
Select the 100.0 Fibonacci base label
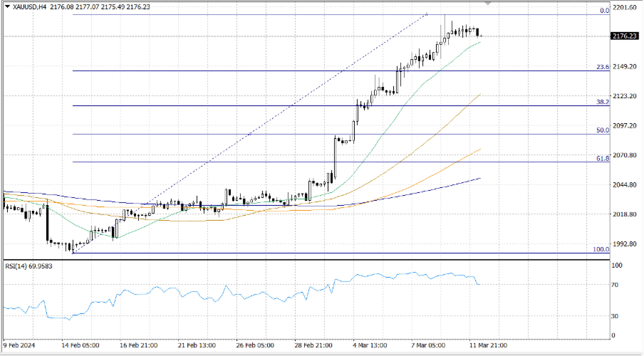tap(601, 249)
